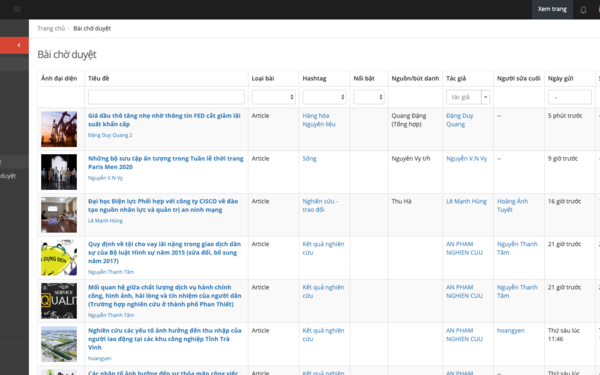Viewport: 600px width, 375px height.
Task: Click the Sống hashtag link
Action: click(309, 158)
